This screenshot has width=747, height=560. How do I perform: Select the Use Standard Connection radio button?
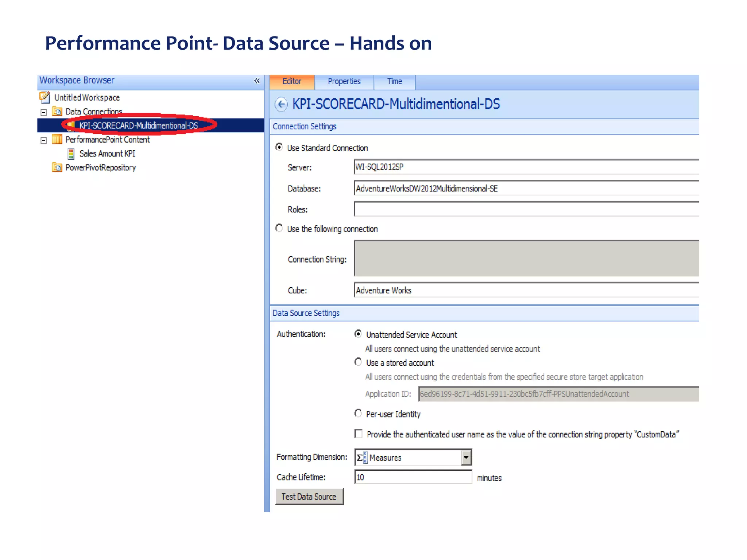tap(279, 147)
